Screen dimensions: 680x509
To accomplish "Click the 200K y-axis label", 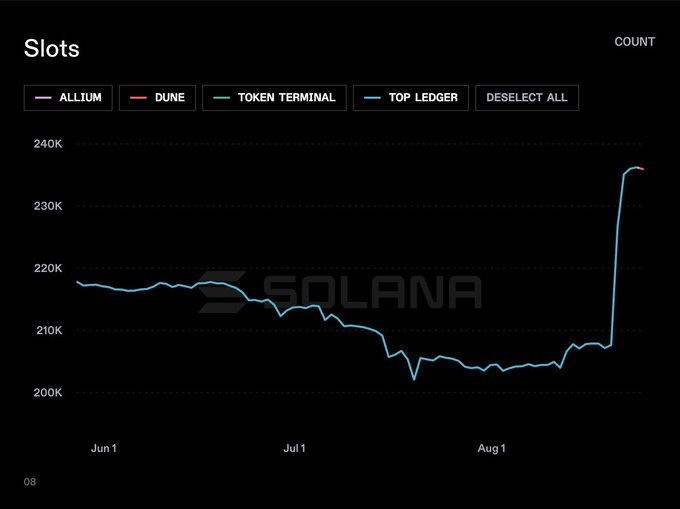I will click(x=48, y=393).
